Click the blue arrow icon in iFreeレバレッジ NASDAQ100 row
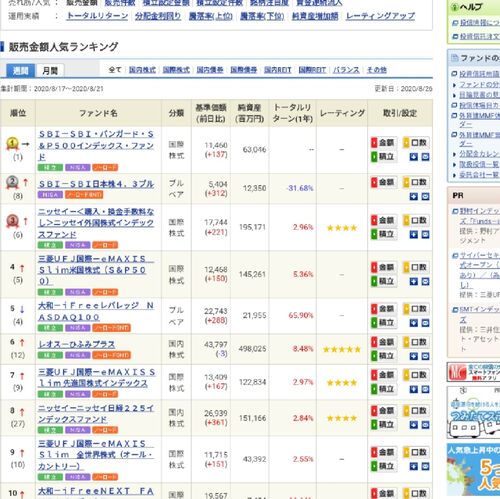The image size is (500, 499). tap(413, 323)
